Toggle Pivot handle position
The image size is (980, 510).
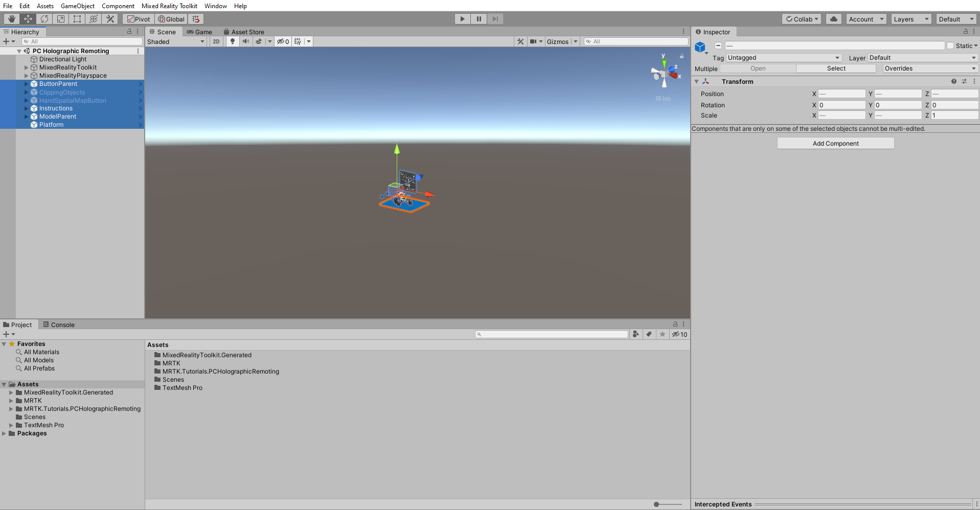(x=139, y=19)
